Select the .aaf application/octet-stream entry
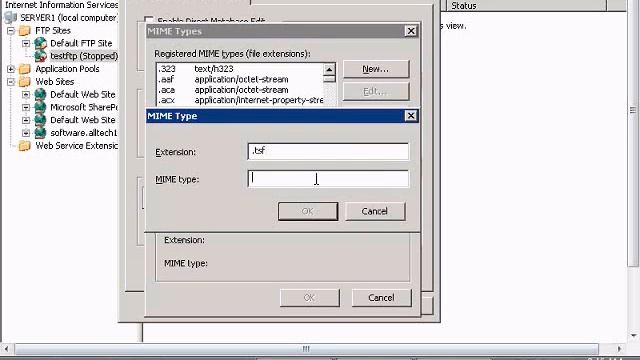Viewport: 640px width, 360px height. 240,79
